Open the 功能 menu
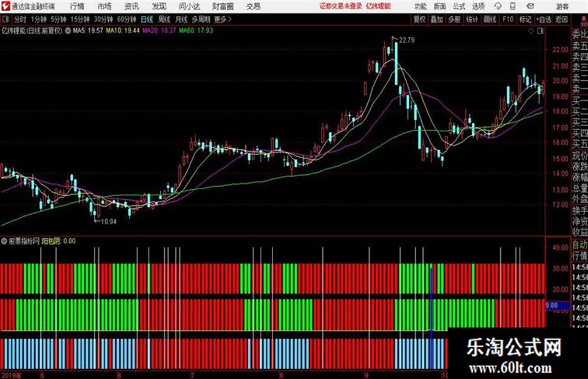This screenshot has width=588, height=379. 421,6
